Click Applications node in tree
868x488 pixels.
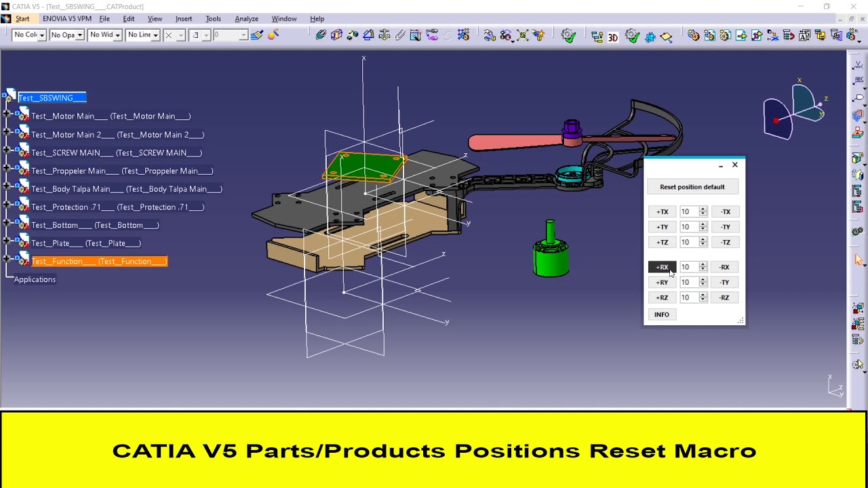click(x=35, y=279)
